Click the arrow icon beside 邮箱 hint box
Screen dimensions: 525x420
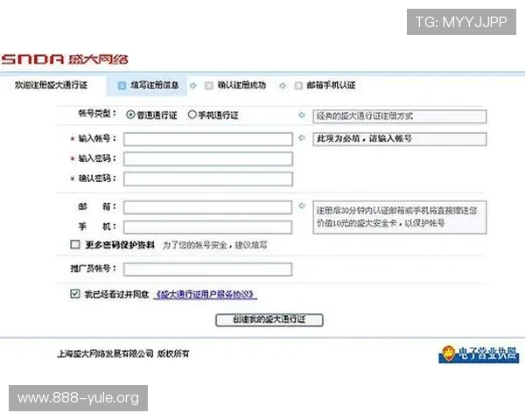click(302, 206)
